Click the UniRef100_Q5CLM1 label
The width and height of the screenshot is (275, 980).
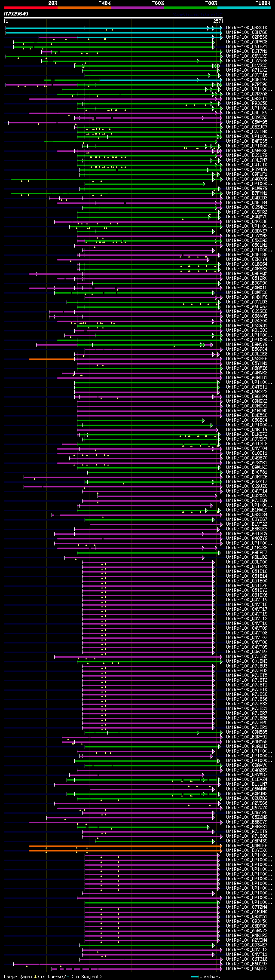pos(247,245)
